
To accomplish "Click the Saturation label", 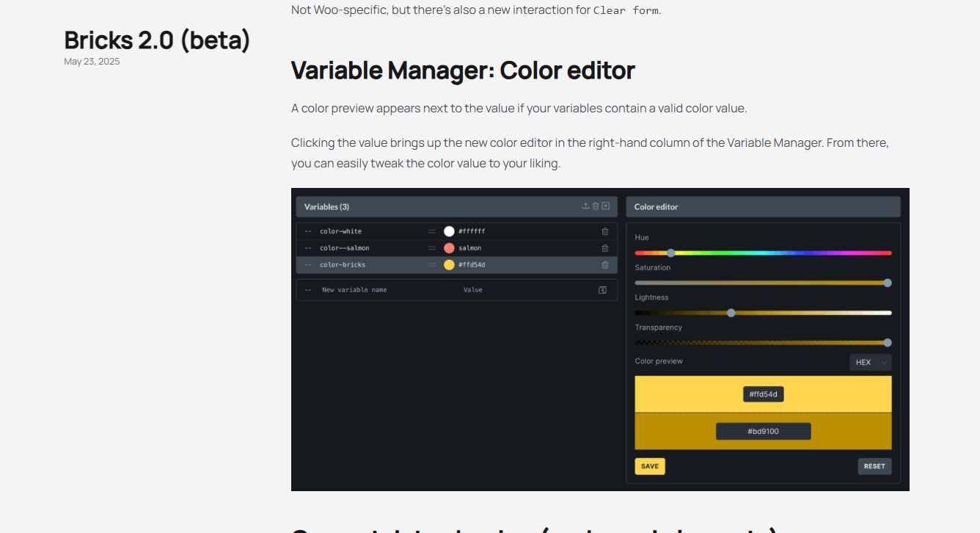I will tap(653, 268).
